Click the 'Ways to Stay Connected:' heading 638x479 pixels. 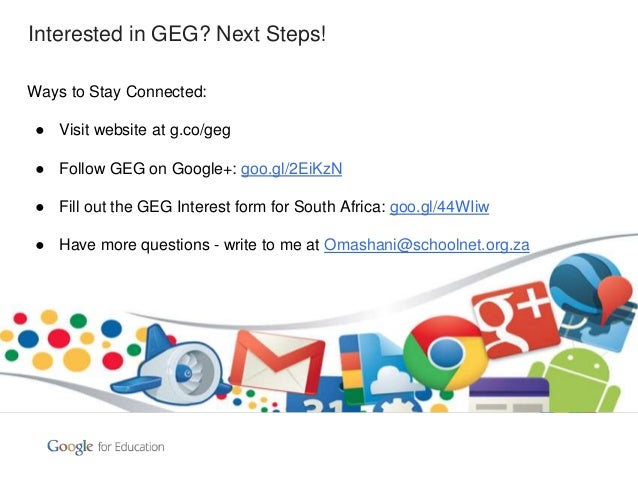click(x=117, y=92)
